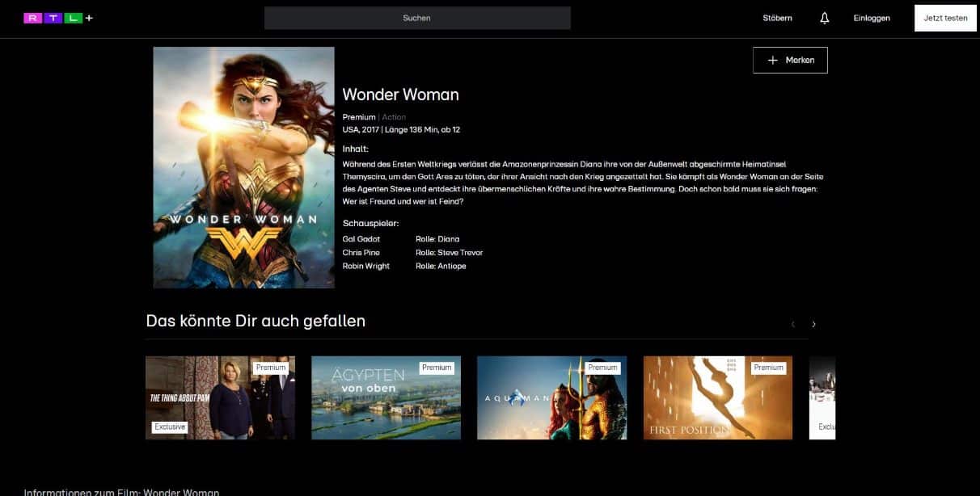The width and height of the screenshot is (980, 496).
Task: Click USA, 2017 movie details line
Action: (x=401, y=129)
